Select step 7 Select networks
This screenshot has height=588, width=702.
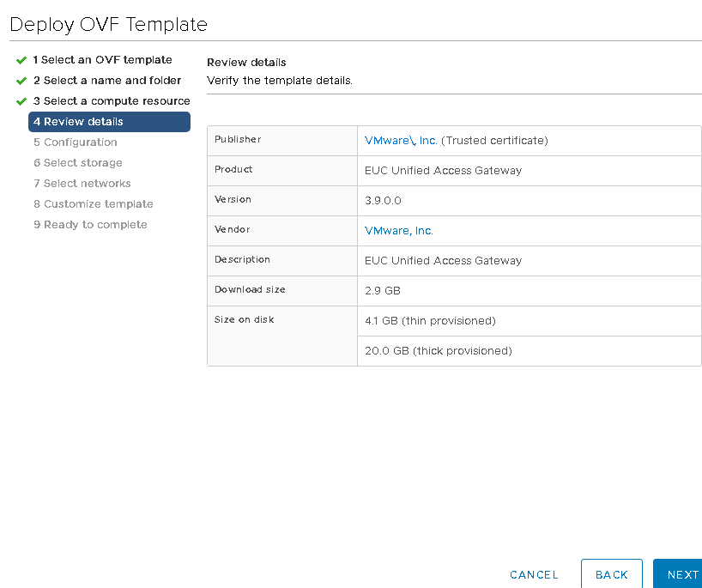coord(82,183)
